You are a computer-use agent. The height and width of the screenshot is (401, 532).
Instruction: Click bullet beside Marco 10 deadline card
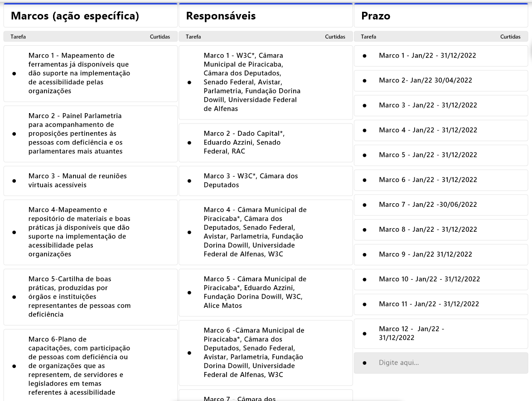[x=365, y=279]
